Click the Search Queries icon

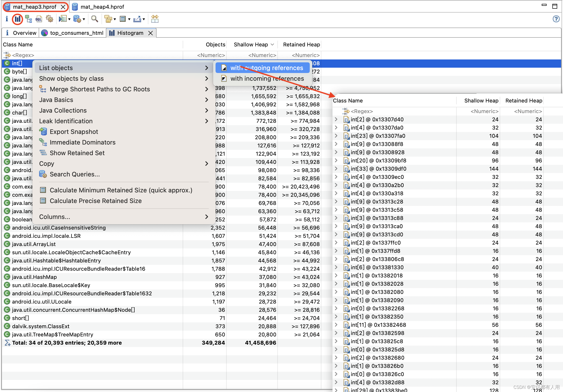[42, 174]
